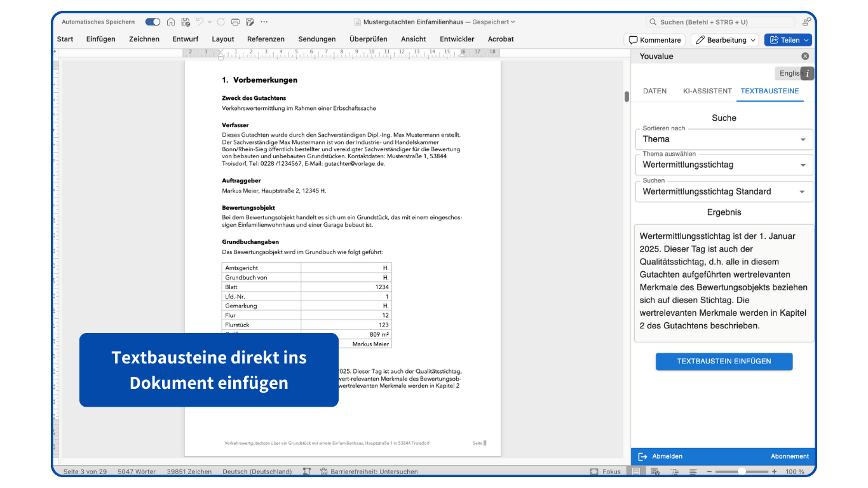Click the Youvalue info icon
868x488 pixels.
pos(806,72)
